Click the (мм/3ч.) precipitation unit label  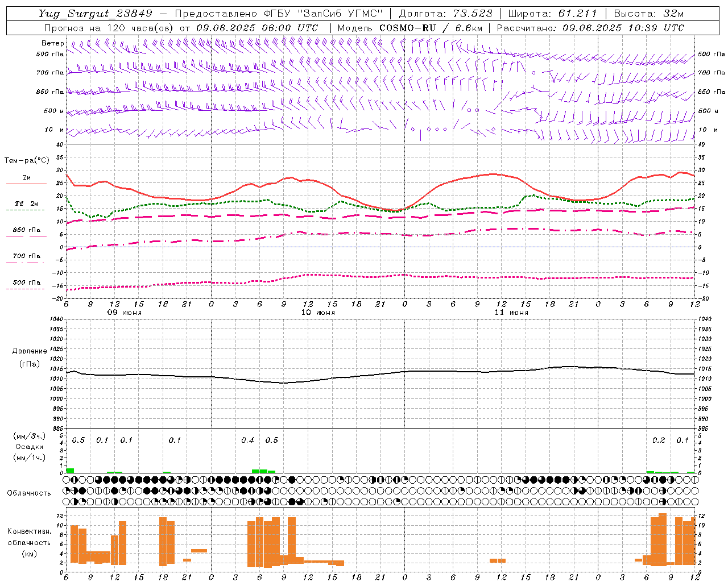click(30, 436)
